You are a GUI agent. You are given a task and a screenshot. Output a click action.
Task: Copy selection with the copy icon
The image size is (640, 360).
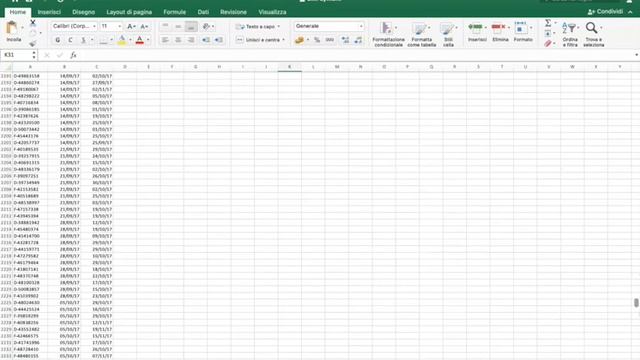coord(33,33)
